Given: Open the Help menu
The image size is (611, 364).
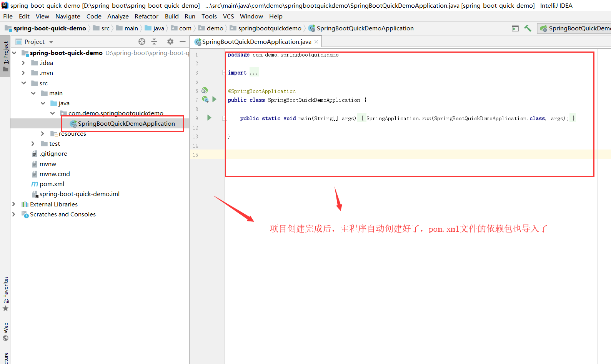Looking at the screenshot, I should (276, 16).
